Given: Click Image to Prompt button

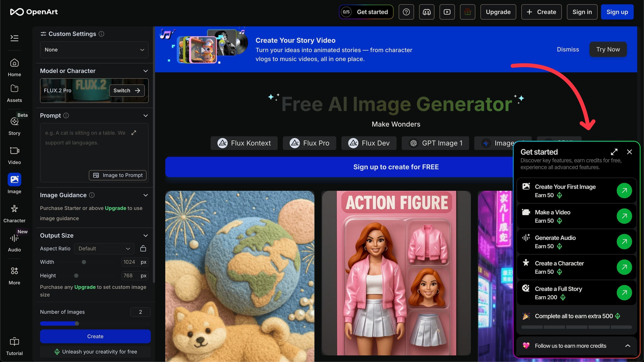Looking at the screenshot, I should click(x=118, y=175).
